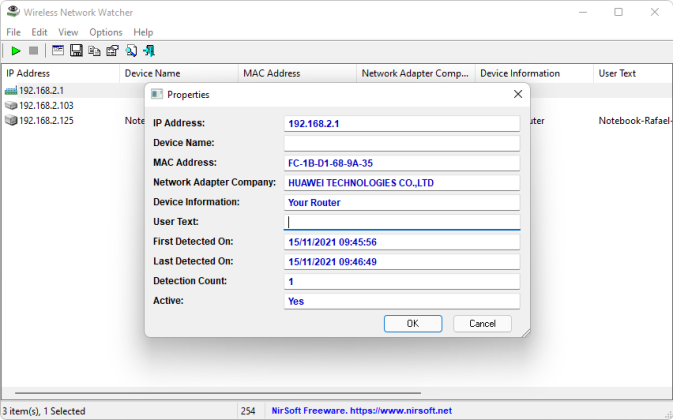
Task: Click router icon beside 192.168.2.1
Action: coord(11,91)
